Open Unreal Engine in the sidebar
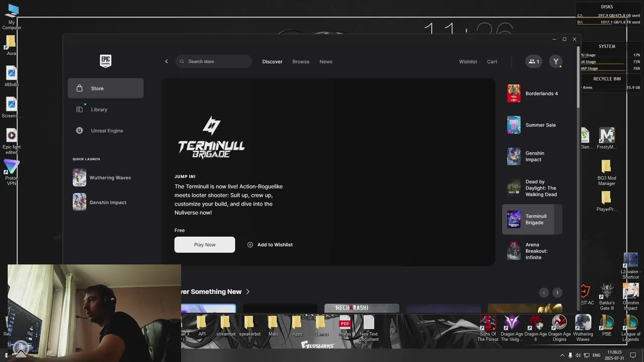 coord(106,131)
